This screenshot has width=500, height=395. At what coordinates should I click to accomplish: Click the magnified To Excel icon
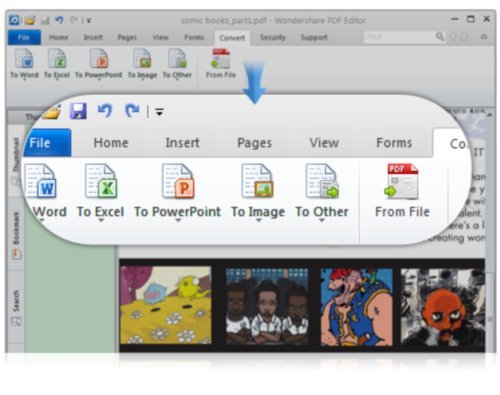tap(101, 181)
